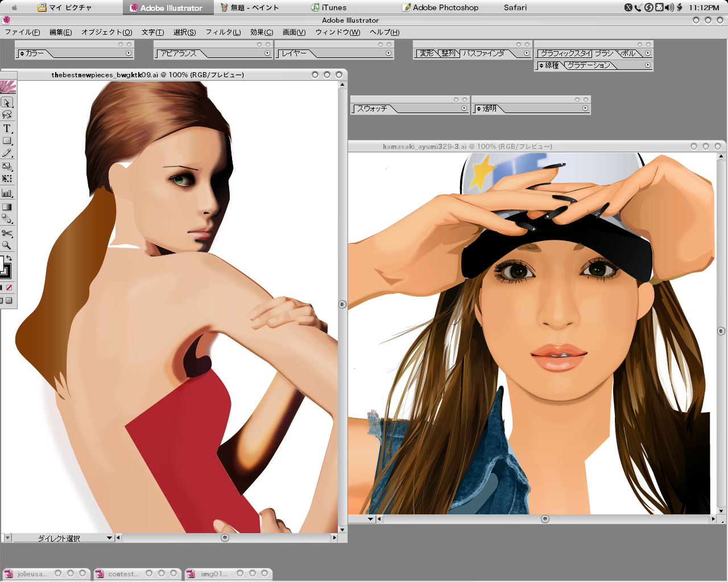Click the 11:12PM clock

coord(704,7)
